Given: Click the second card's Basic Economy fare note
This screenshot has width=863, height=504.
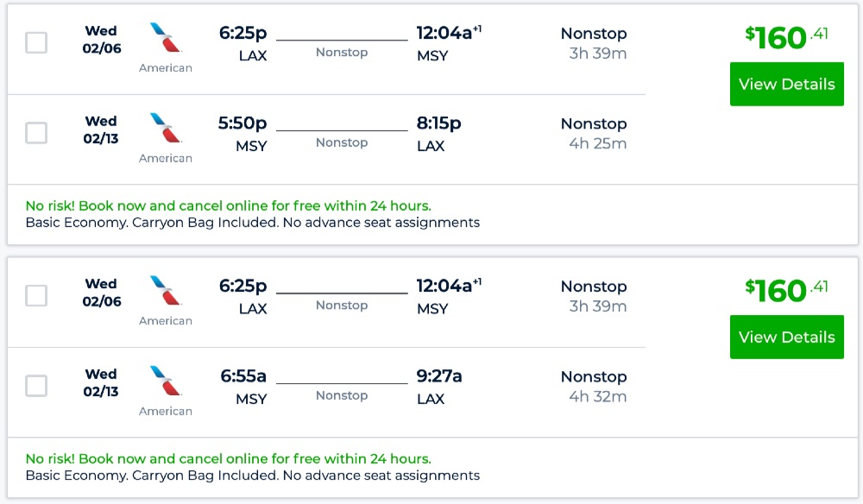Looking at the screenshot, I should point(252,476).
